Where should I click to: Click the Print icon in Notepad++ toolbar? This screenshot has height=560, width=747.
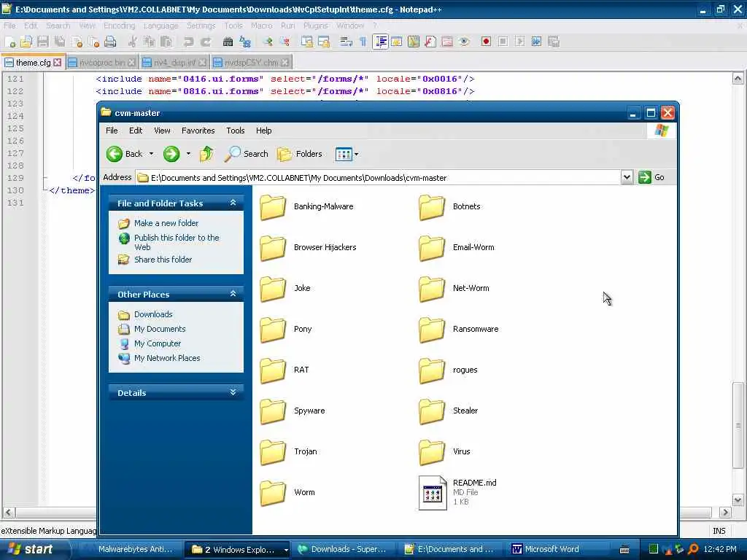point(110,42)
